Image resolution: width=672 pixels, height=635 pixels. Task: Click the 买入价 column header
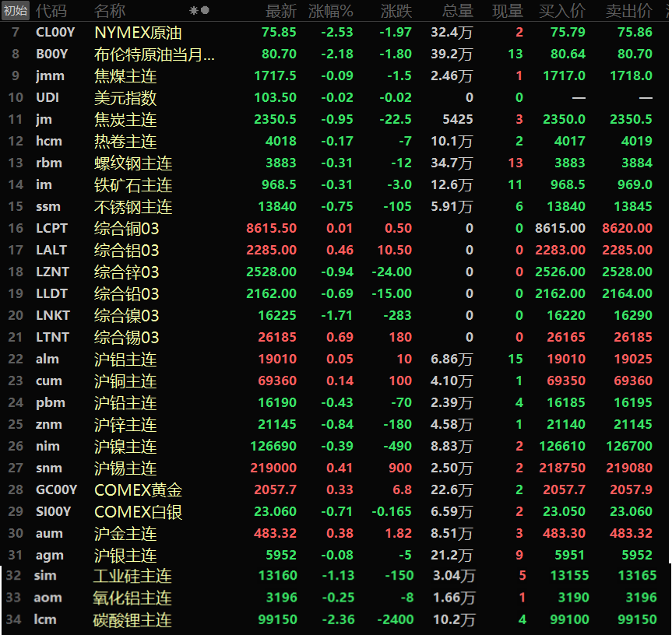[561, 11]
